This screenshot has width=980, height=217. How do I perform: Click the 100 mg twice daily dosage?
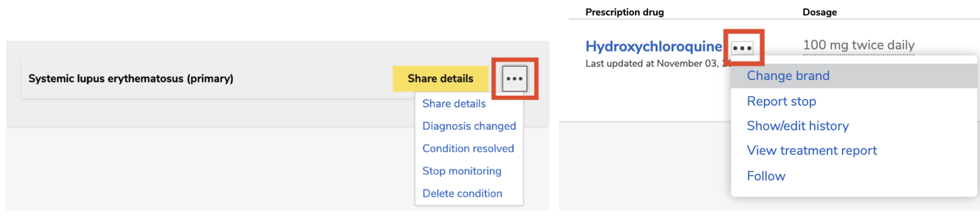[858, 45]
